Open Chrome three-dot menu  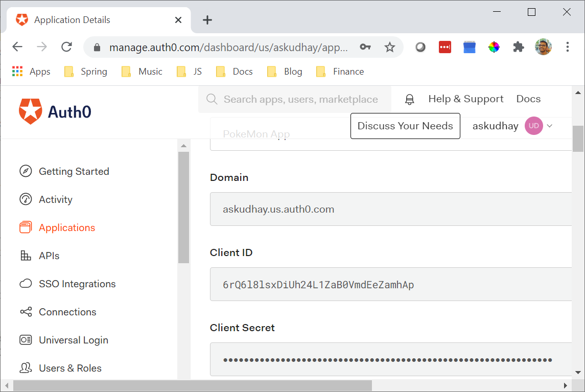click(568, 47)
